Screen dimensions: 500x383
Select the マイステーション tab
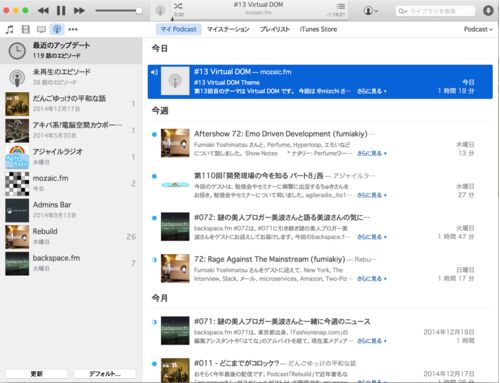pos(228,29)
